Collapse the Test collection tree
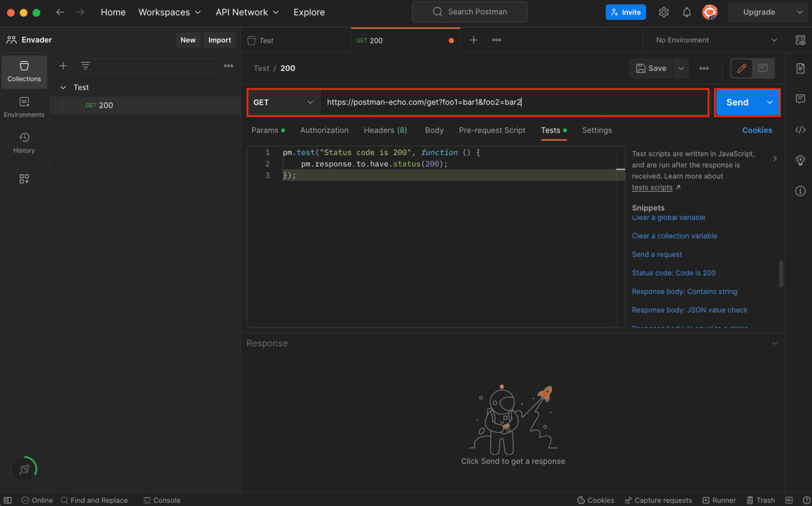 click(x=63, y=87)
